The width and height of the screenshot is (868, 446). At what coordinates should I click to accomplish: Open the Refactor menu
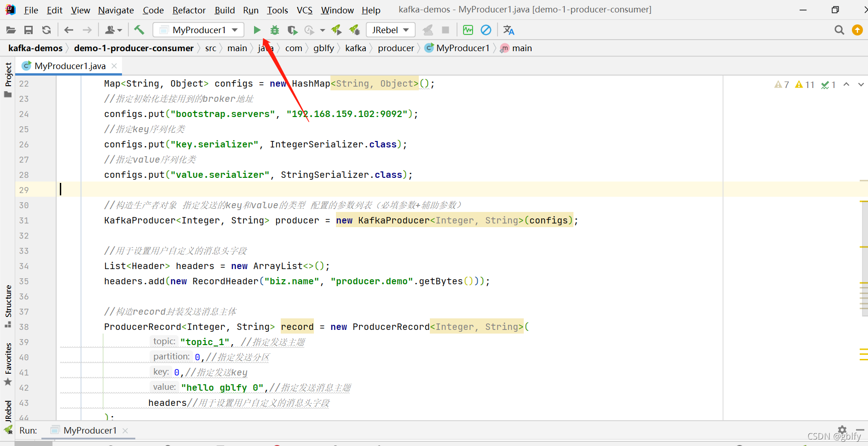point(189,10)
